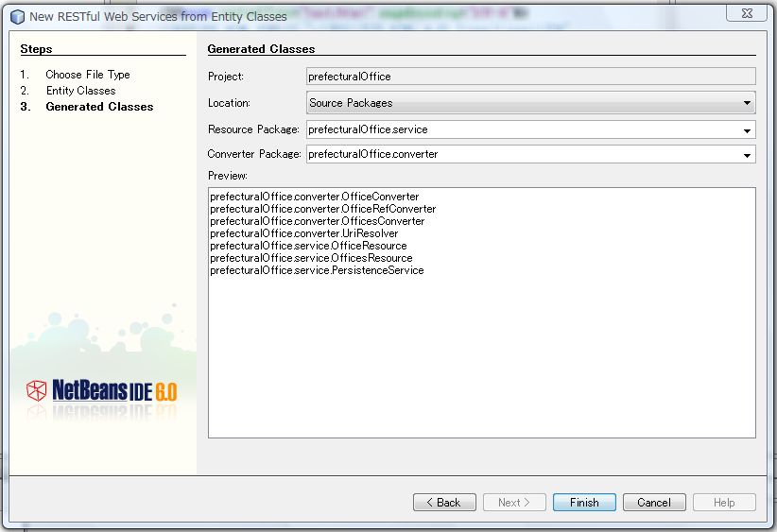Viewport: 777px width, 532px height.
Task: Go back with the Back button
Action: [444, 503]
